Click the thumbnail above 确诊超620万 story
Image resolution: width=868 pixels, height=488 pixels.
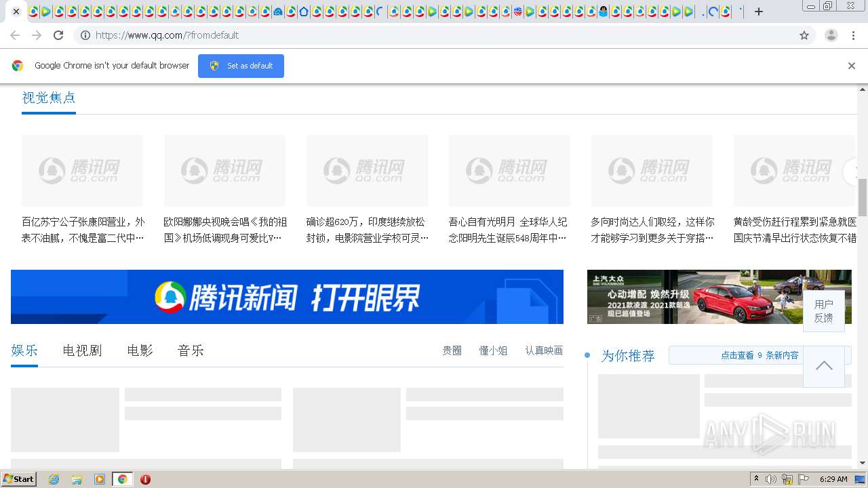[x=367, y=171]
